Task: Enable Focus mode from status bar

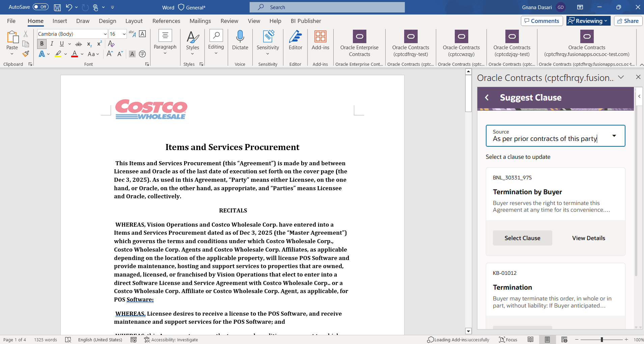Action: click(508, 340)
